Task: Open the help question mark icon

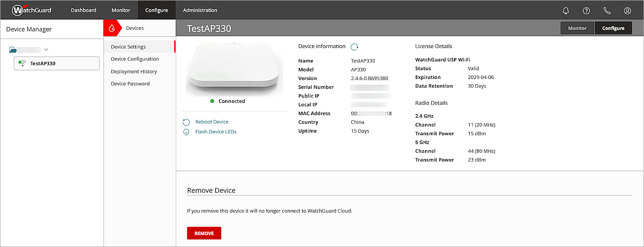Action: tap(586, 10)
